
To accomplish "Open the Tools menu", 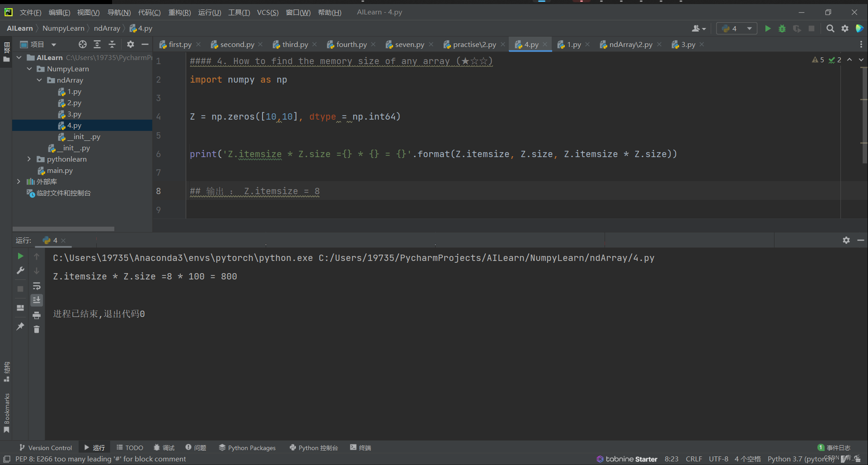I will click(x=239, y=12).
